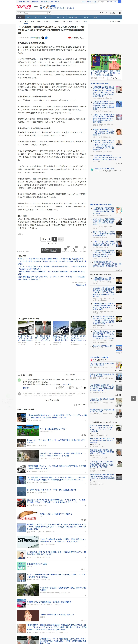The width and height of the screenshot is (138, 644).
Task: Open the 国内 category
Action: tap(26, 21)
